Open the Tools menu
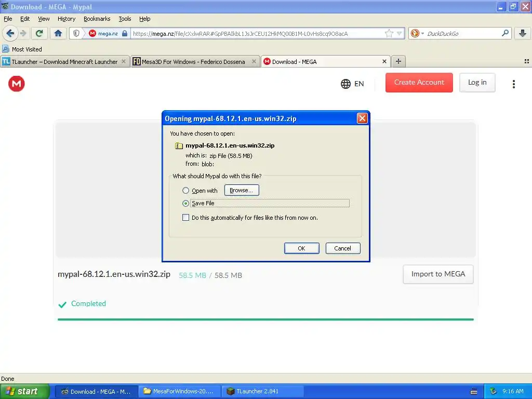The height and width of the screenshot is (399, 532). 125,19
